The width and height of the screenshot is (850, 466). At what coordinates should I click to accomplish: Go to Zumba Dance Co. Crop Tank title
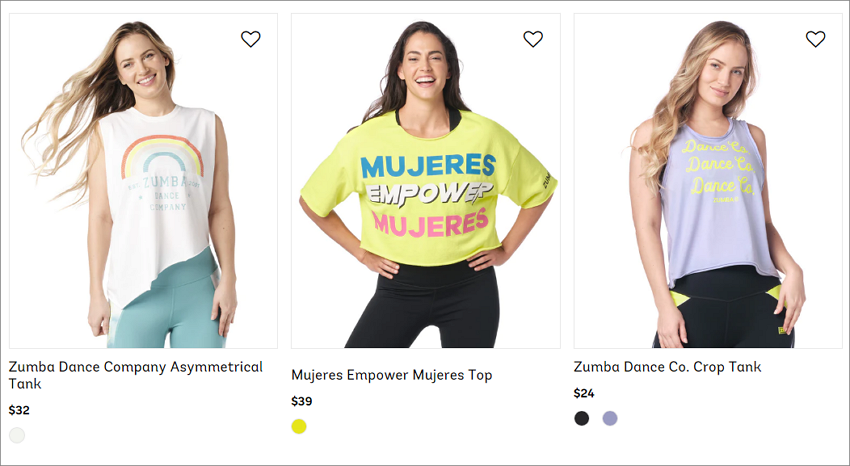667,367
